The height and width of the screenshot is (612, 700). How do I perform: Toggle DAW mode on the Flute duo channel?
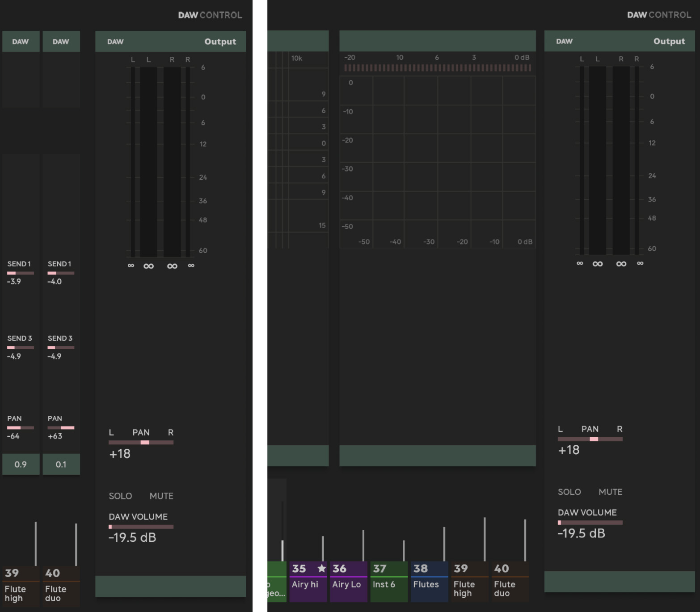61,41
